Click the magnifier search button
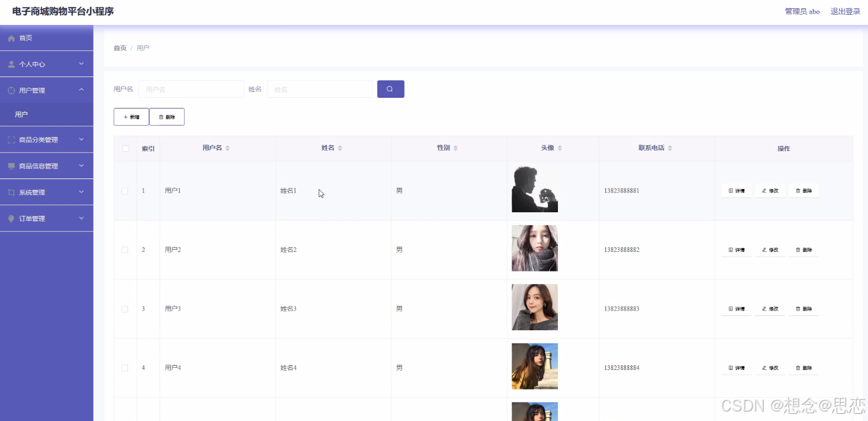This screenshot has width=868, height=421. 391,89
